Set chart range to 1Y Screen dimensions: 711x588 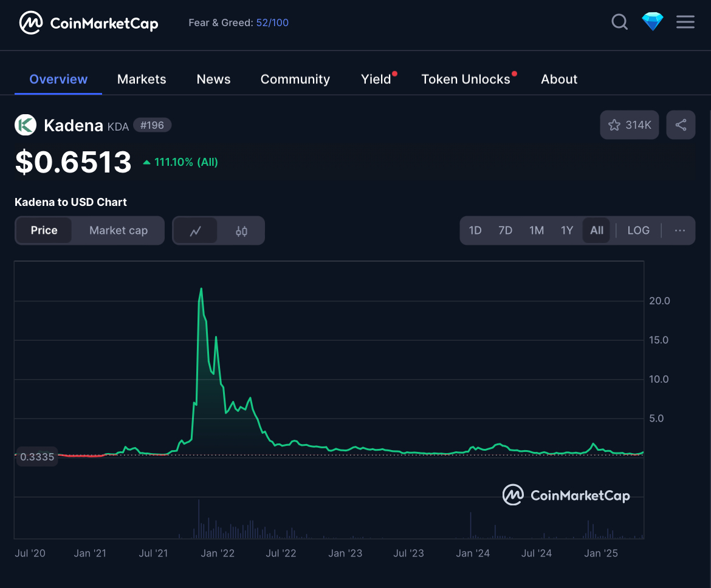click(567, 230)
